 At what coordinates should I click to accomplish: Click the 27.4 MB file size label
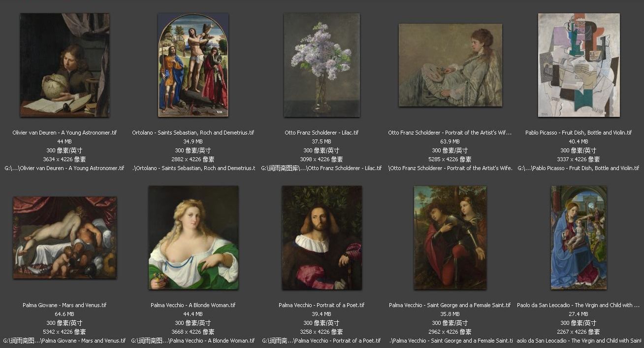click(579, 314)
